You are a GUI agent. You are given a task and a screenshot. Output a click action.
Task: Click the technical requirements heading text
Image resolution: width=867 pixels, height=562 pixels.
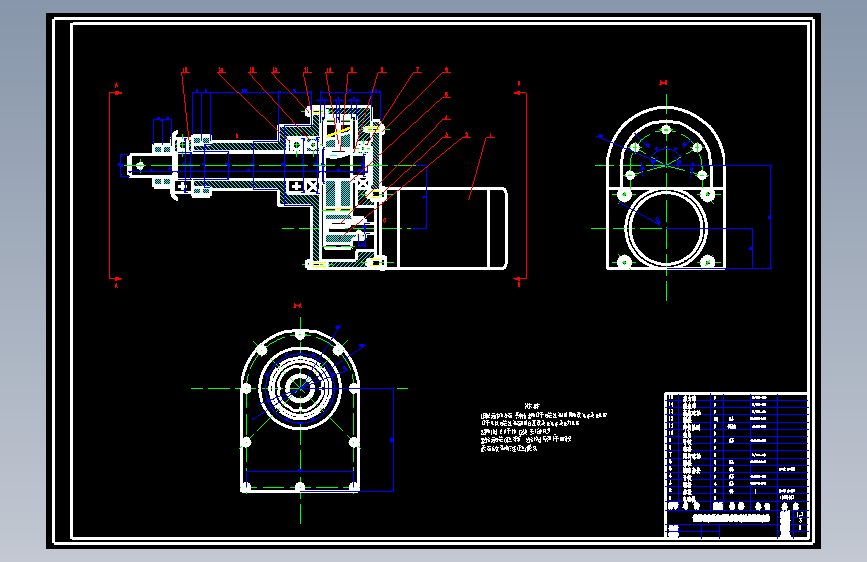pos(532,406)
